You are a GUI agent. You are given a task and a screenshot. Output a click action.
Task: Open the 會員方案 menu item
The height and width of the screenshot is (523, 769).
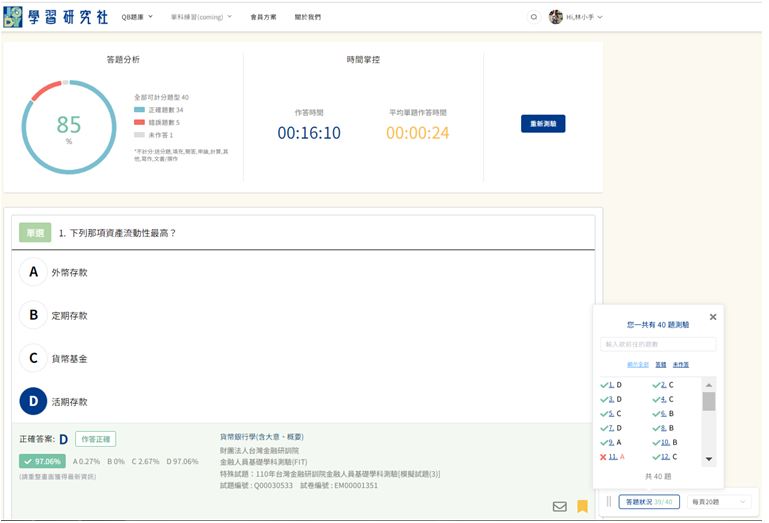(x=263, y=17)
